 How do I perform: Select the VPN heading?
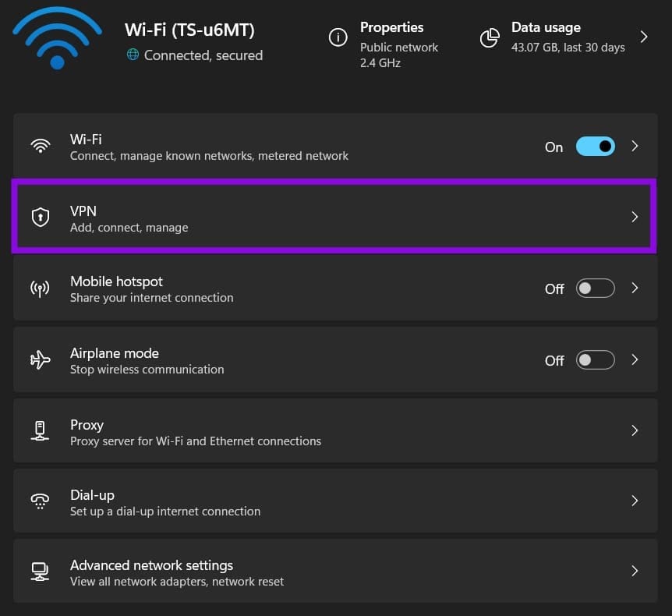[83, 211]
